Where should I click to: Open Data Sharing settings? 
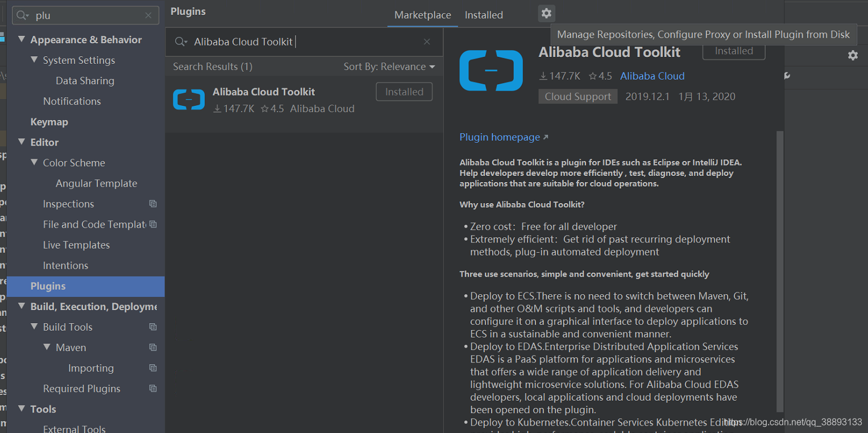click(86, 81)
